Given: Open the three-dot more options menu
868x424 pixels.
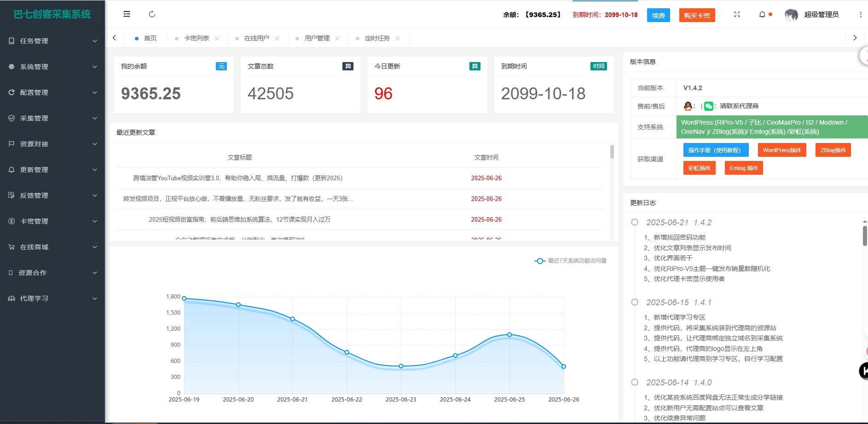Looking at the screenshot, I should [x=861, y=15].
